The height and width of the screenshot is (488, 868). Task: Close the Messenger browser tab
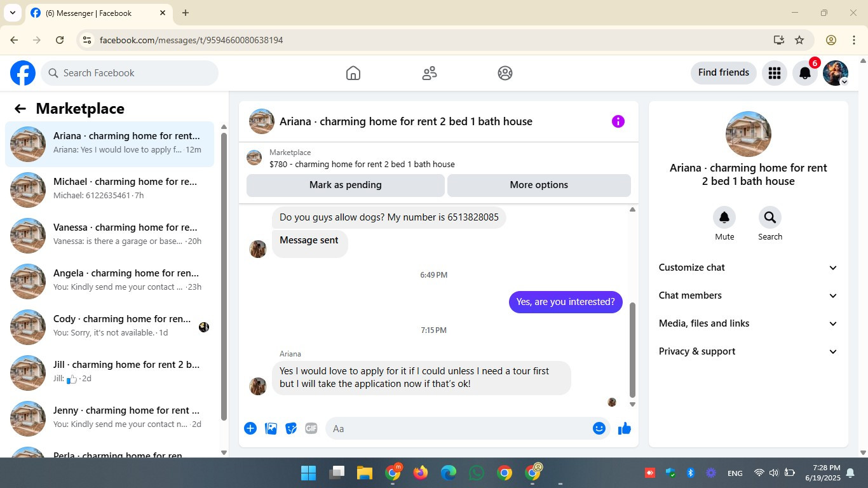(x=163, y=13)
